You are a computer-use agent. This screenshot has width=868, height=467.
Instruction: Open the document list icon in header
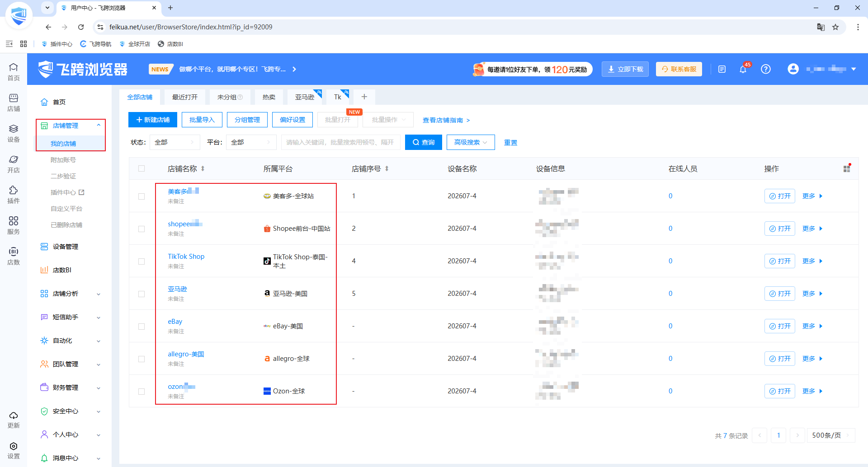click(722, 69)
